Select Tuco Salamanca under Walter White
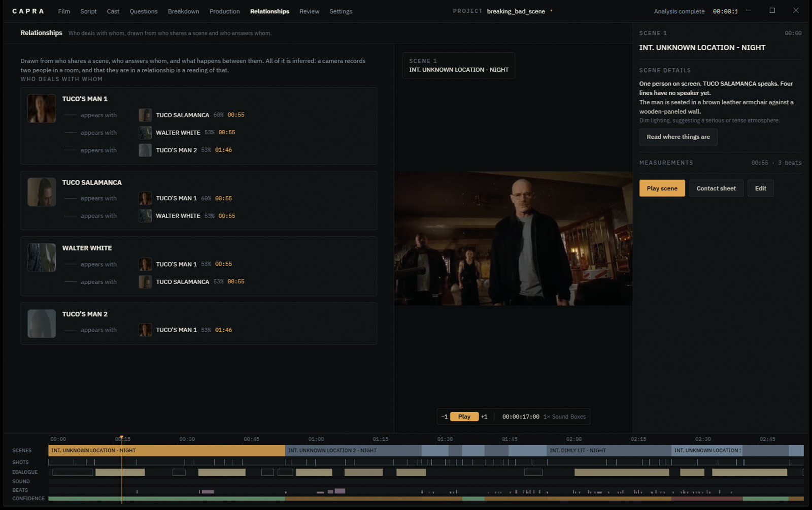 pos(183,282)
